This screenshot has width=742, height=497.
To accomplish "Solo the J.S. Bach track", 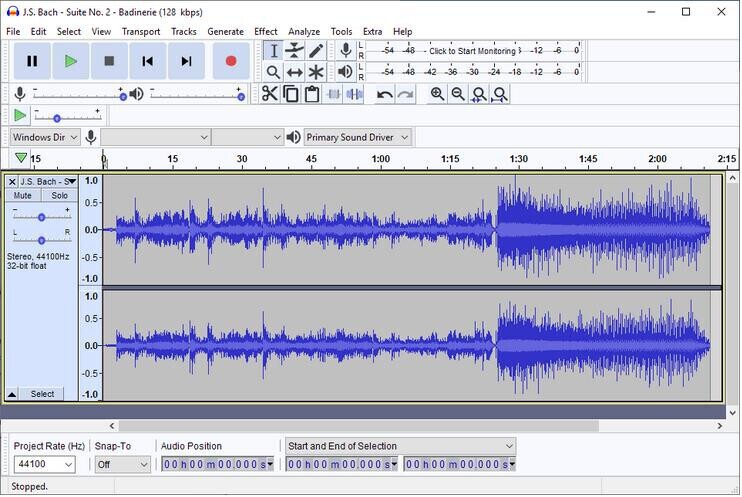I will (60, 196).
